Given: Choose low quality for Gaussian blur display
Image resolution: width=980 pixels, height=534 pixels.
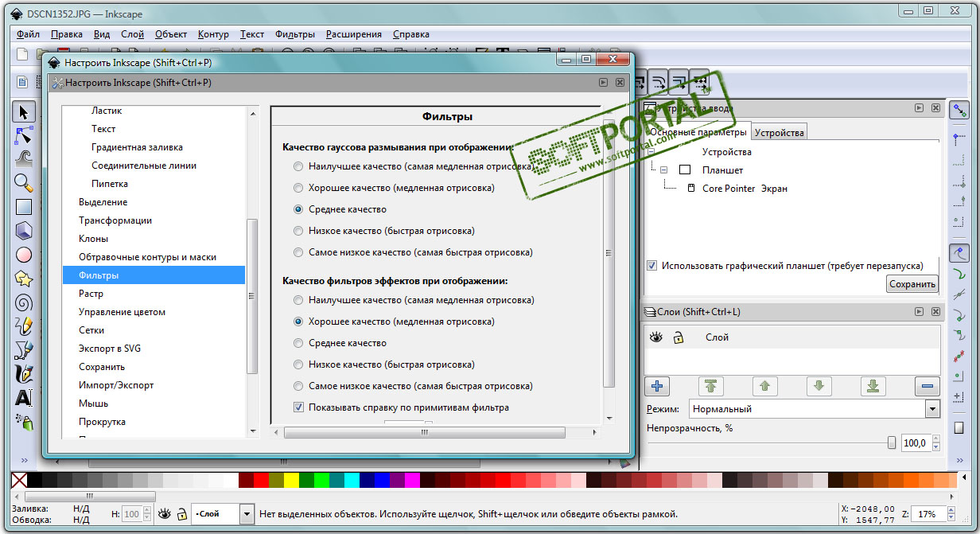Looking at the screenshot, I should pos(298,231).
